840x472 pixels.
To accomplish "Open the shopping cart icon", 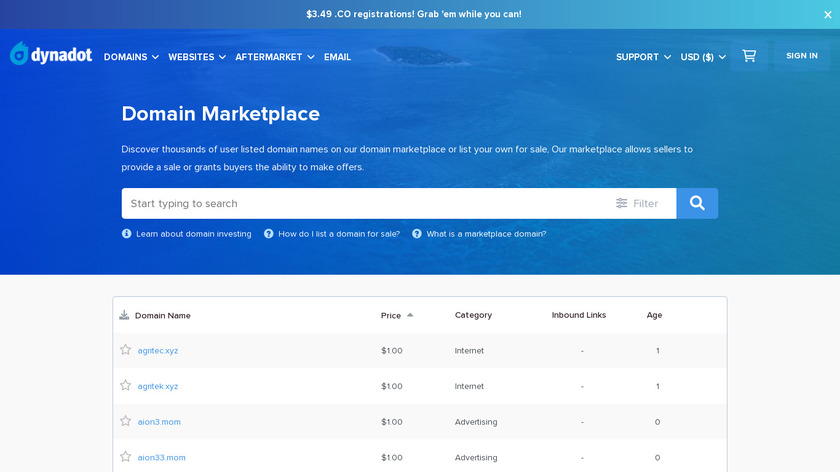I will pyautogui.click(x=749, y=56).
